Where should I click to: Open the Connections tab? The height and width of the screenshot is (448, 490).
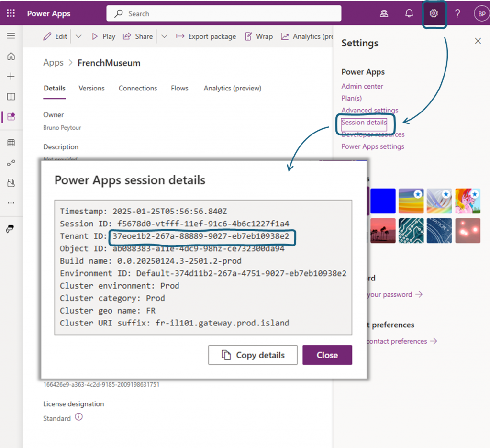(138, 88)
